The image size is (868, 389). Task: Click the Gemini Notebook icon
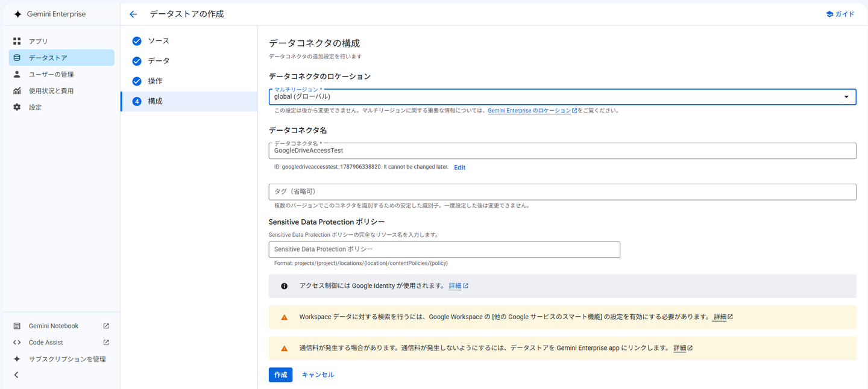tap(17, 326)
